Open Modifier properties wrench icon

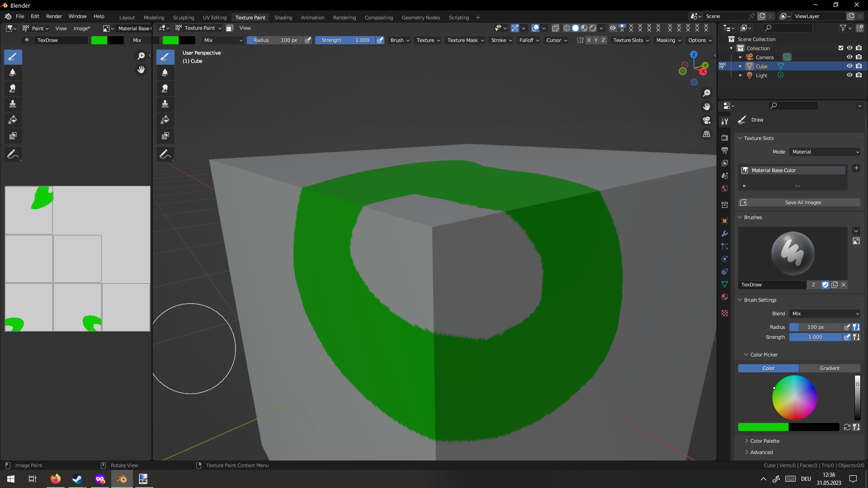tap(725, 234)
